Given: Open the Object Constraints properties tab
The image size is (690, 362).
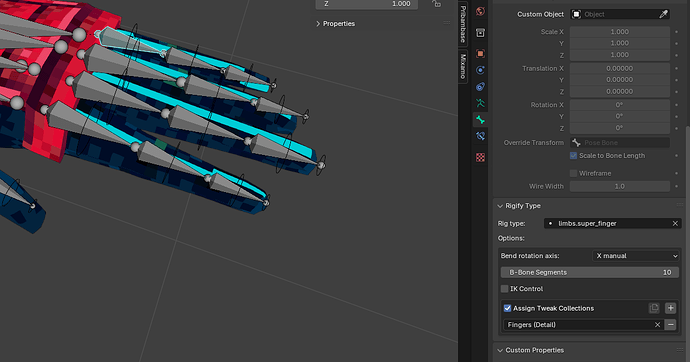Looking at the screenshot, I should (481, 87).
